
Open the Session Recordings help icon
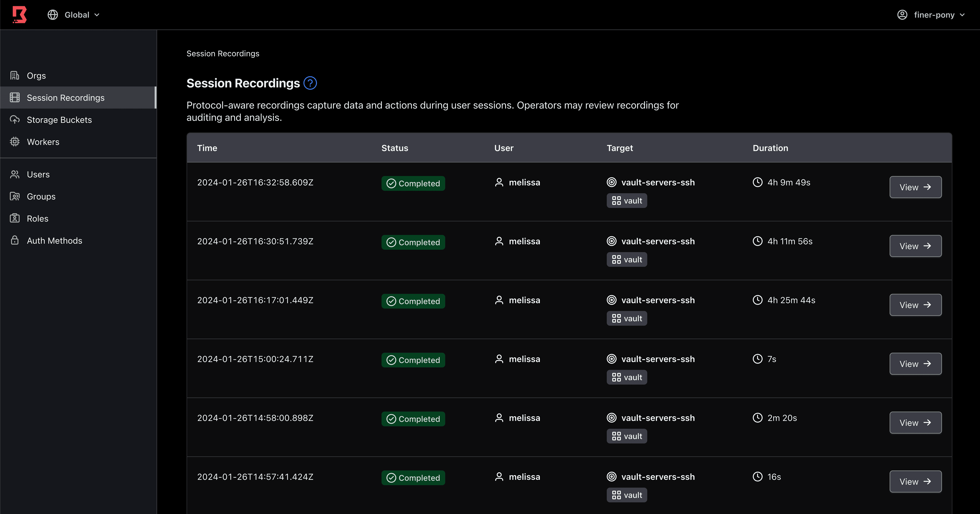click(310, 83)
